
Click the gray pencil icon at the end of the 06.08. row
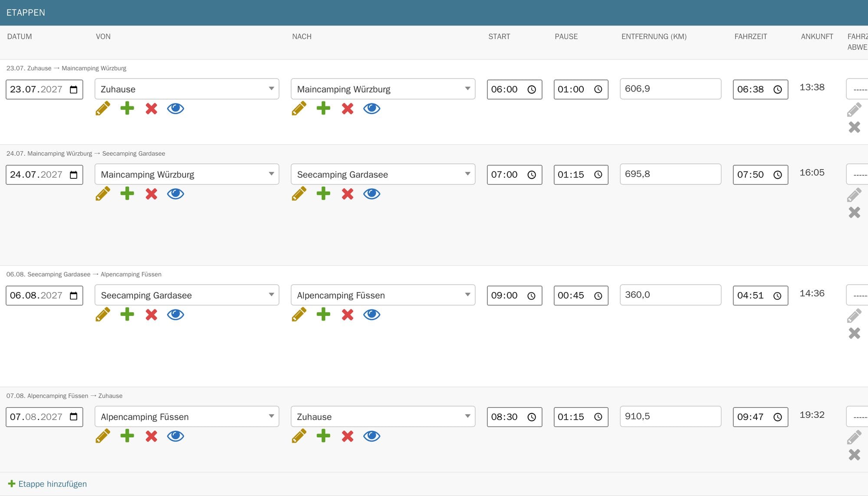click(x=854, y=316)
